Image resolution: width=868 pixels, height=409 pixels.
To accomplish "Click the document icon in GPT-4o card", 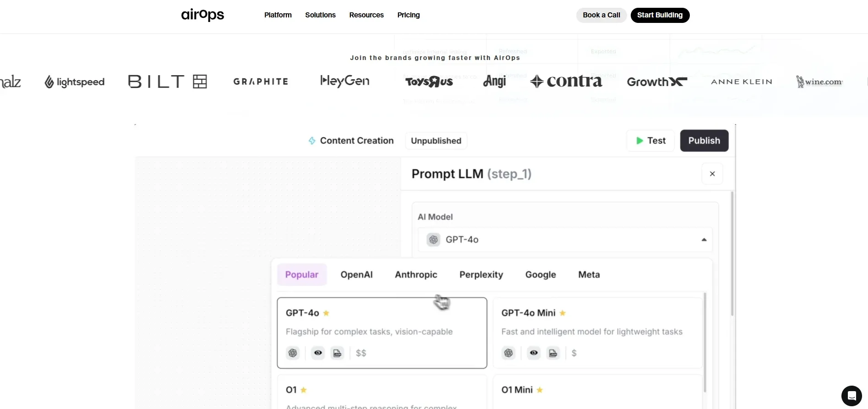I will click(337, 353).
